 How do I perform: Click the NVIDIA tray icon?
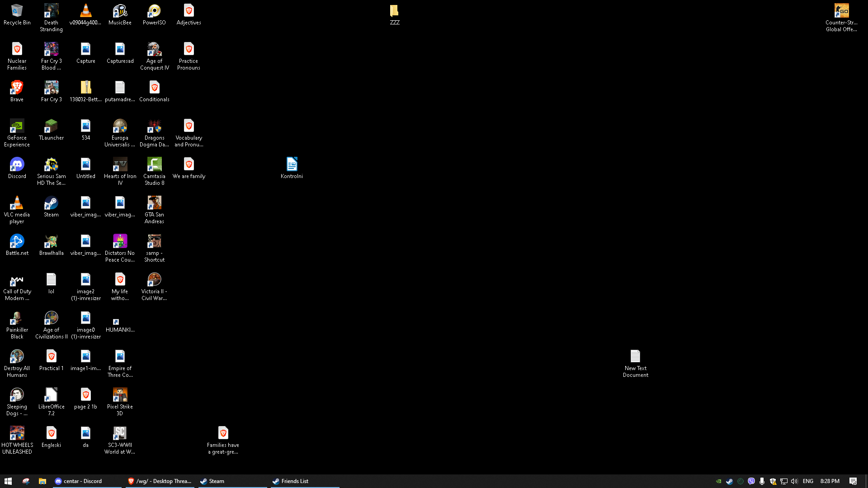718,481
